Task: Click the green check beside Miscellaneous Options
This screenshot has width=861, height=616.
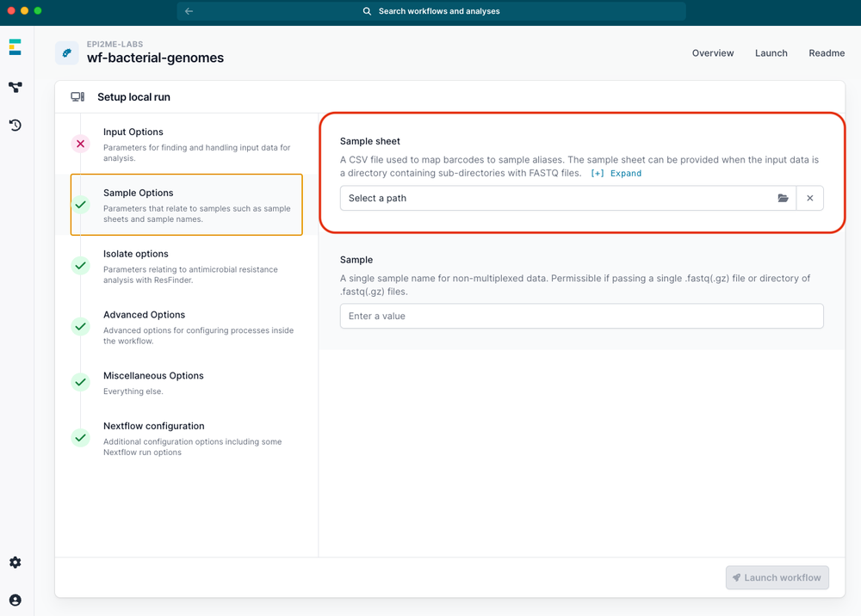Action: click(x=81, y=382)
